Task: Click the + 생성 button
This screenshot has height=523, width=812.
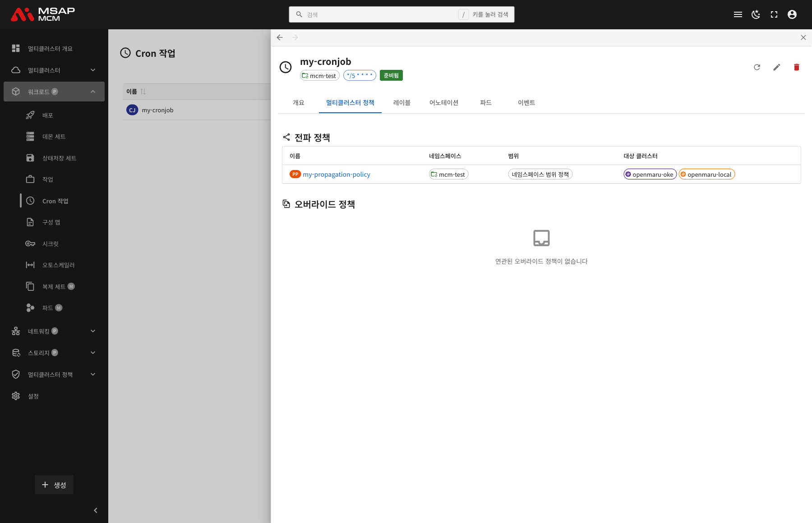Action: [54, 485]
